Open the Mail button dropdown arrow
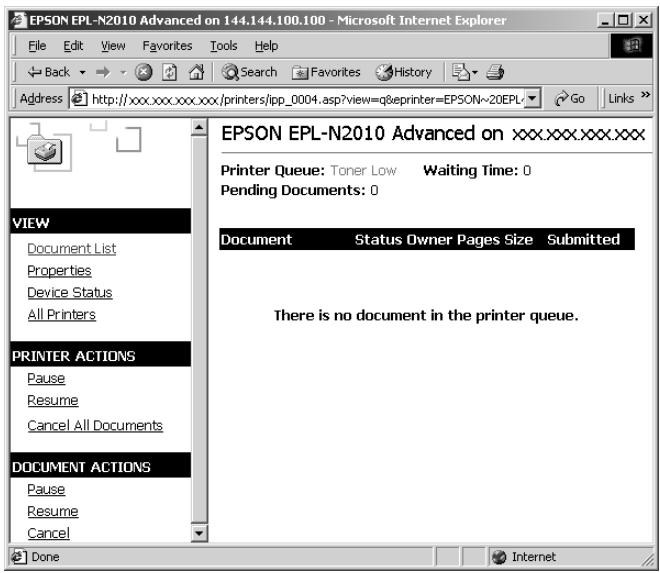 475,72
